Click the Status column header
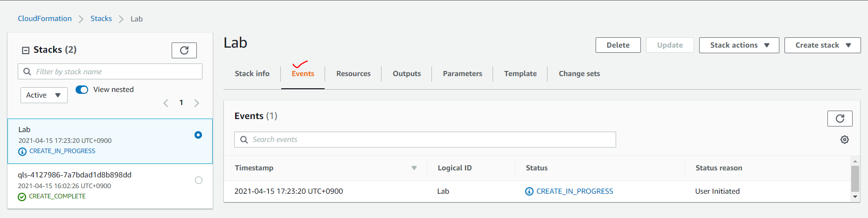This screenshot has width=868, height=218. click(x=536, y=168)
